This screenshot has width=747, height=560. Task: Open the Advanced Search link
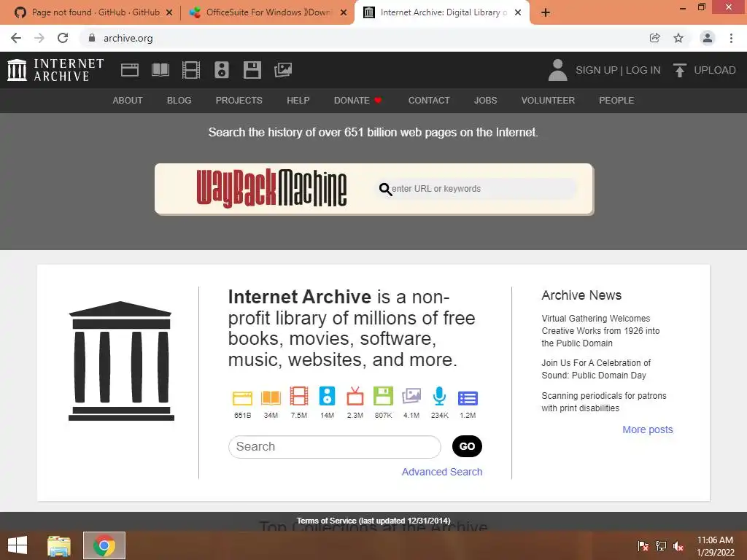coord(441,472)
